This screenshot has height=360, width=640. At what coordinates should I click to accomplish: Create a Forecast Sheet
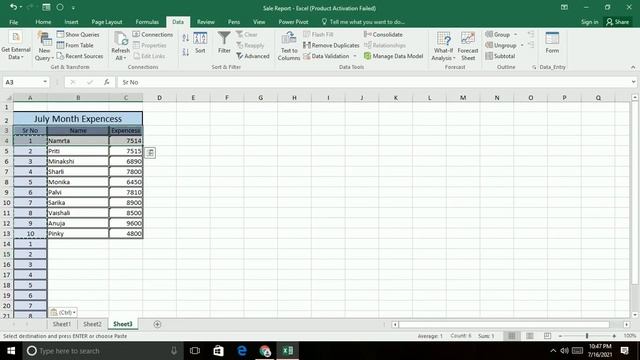(x=468, y=47)
